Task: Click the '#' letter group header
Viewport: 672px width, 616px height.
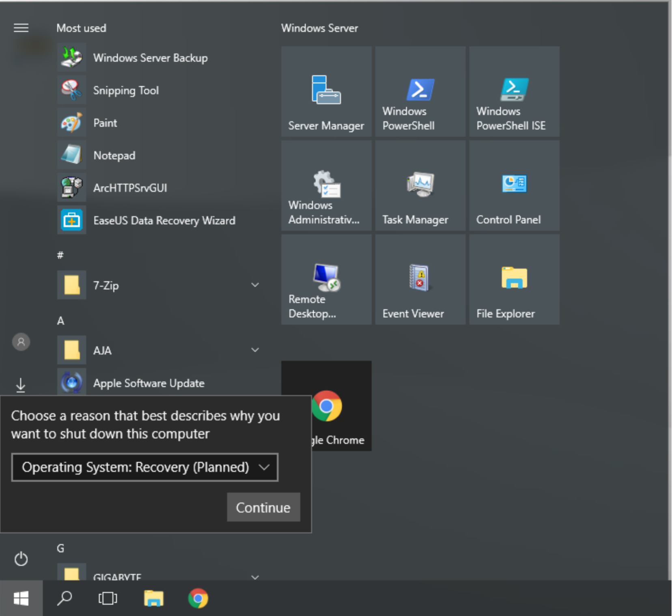Action: 60,255
